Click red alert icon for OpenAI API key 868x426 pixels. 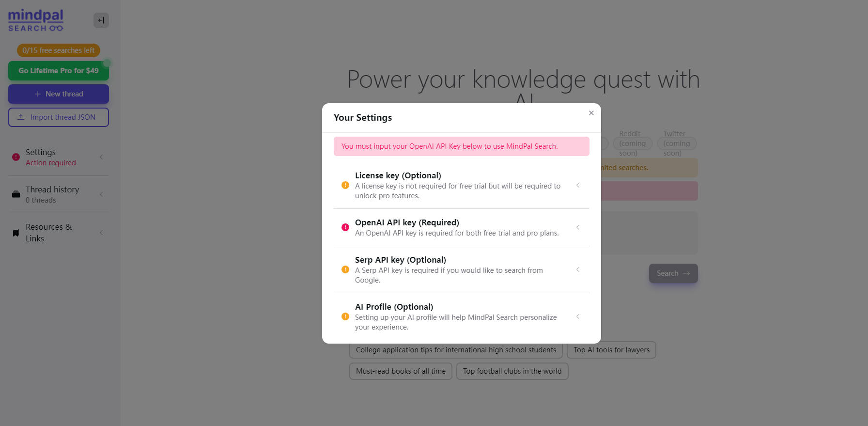[x=345, y=227]
